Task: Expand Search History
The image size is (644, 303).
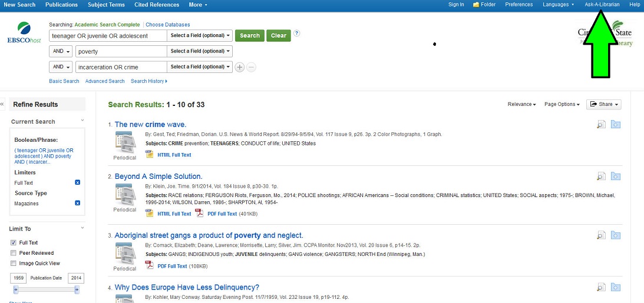Action: [149, 81]
